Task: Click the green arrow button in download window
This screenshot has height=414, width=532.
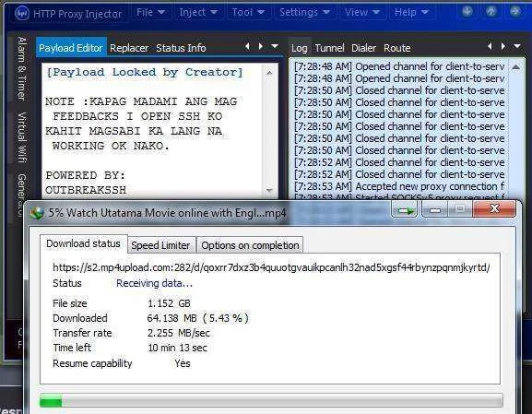Action: [405, 210]
